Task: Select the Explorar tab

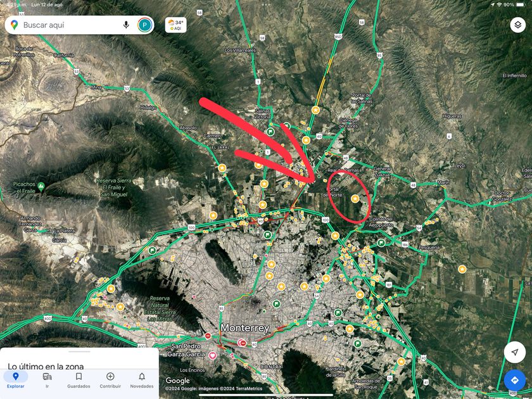Action: [16, 380]
